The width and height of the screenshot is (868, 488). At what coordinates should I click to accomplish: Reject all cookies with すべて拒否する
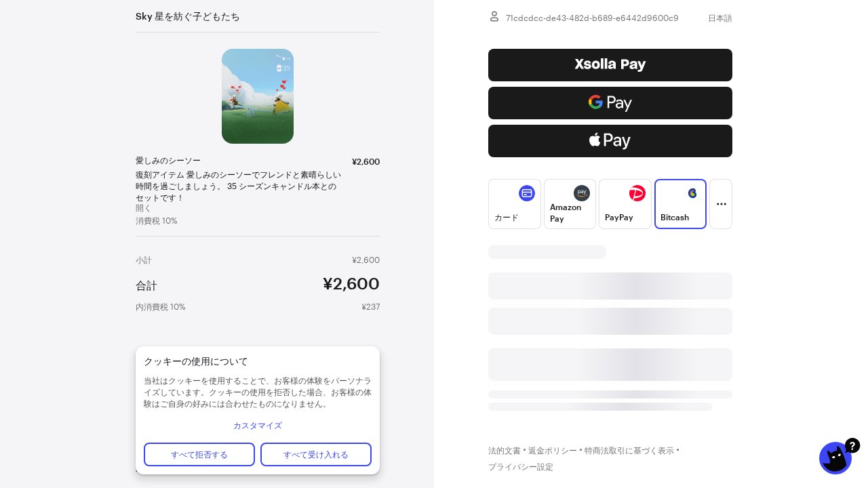tap(199, 454)
